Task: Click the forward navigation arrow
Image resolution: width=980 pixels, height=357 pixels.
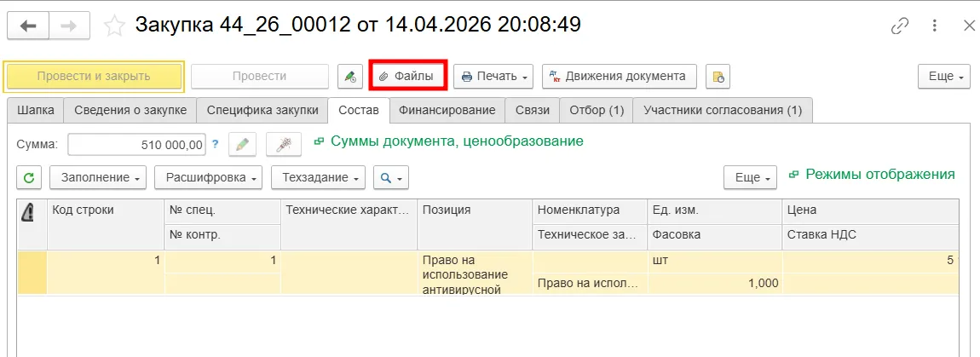Action: point(69,26)
